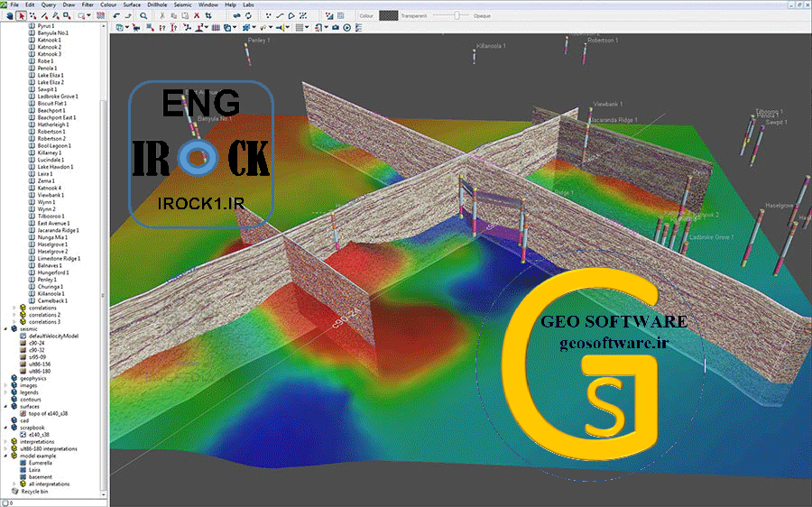
Task: Click the double arrow swap icon
Action: [236, 15]
